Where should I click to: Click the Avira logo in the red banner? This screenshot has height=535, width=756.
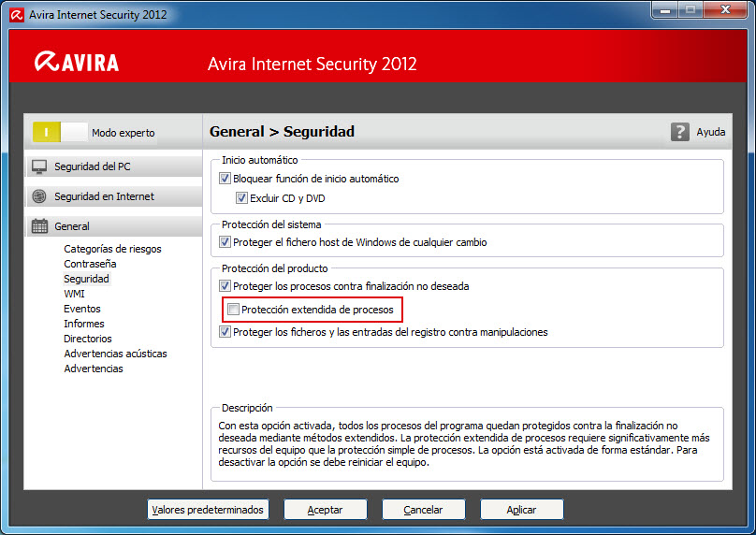coord(77,62)
